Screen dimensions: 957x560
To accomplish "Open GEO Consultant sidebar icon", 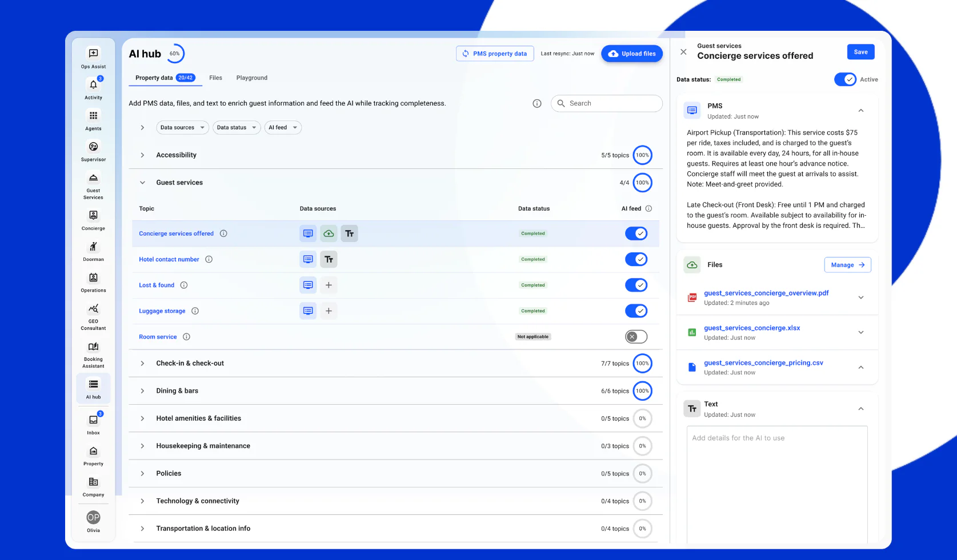I will [93, 308].
